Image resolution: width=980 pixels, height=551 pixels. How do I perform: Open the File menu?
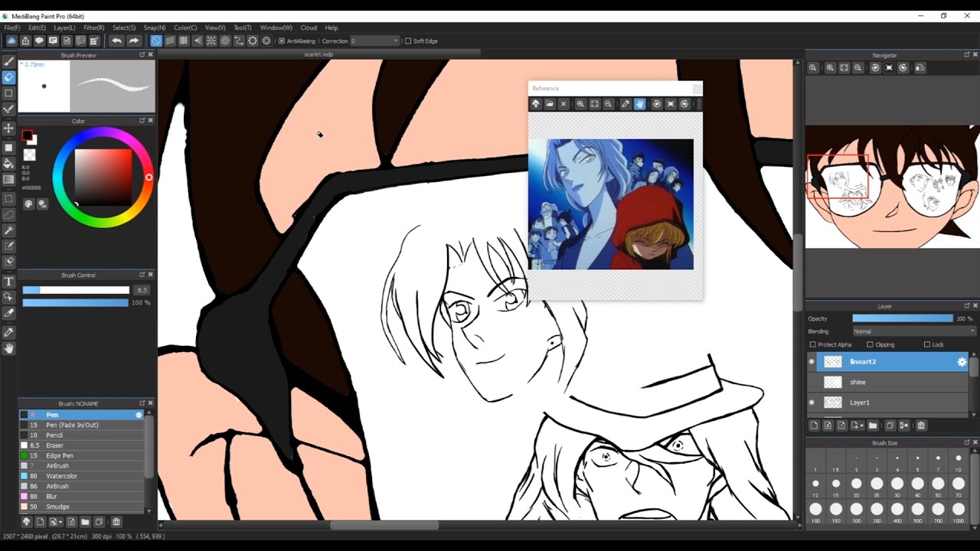point(12,28)
